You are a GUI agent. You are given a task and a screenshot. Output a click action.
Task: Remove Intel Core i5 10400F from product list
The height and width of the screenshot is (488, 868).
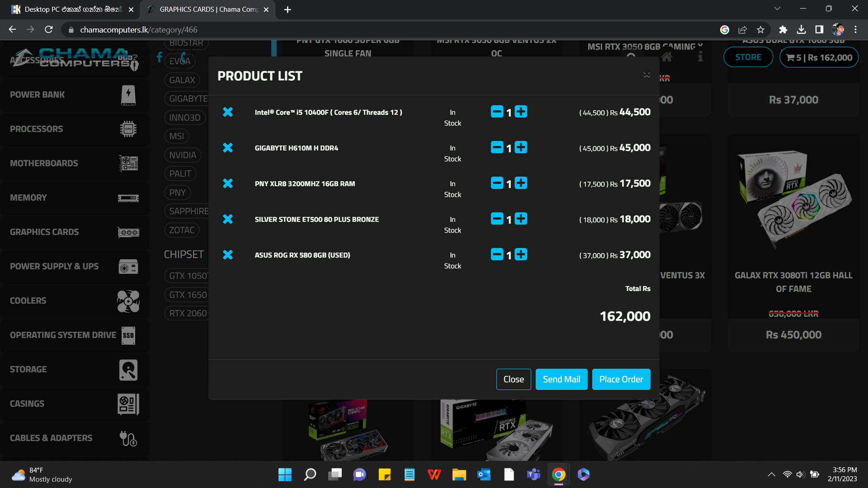[x=228, y=112]
